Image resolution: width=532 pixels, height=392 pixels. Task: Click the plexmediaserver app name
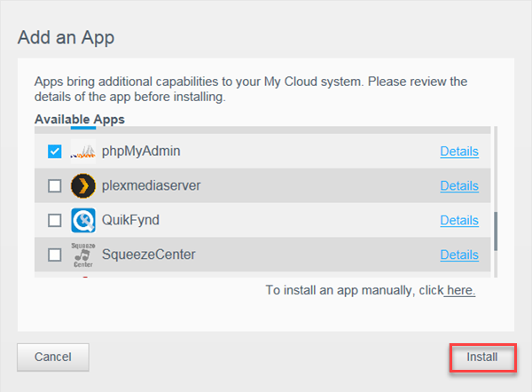pyautogui.click(x=150, y=186)
